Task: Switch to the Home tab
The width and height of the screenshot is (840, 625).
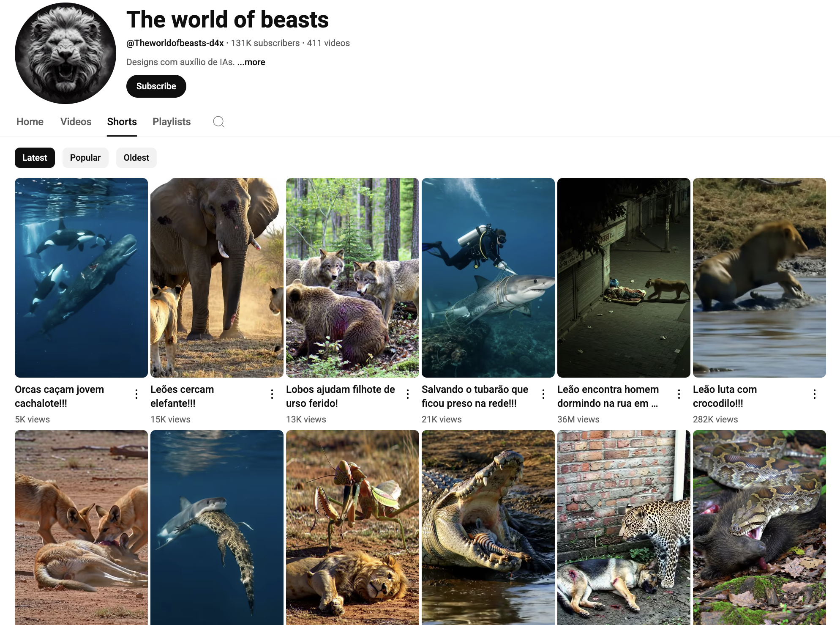Action: (x=30, y=122)
